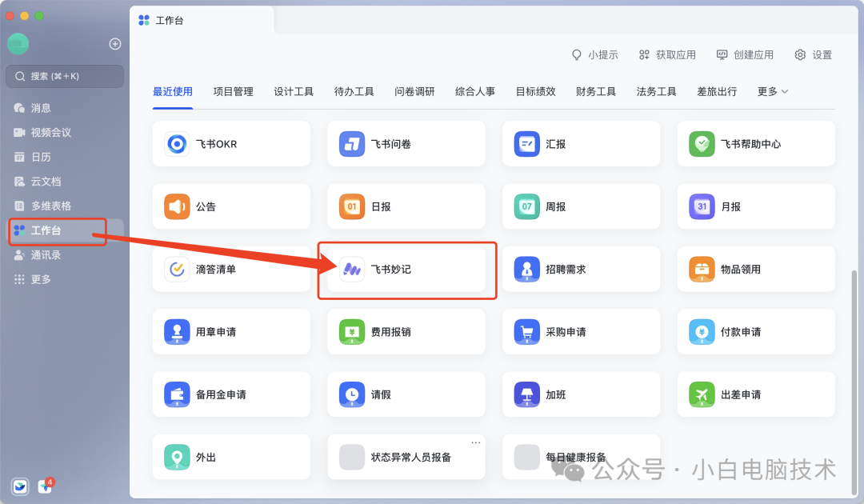The width and height of the screenshot is (864, 504).
Task: Open the 日报 app icon
Action: tap(351, 206)
